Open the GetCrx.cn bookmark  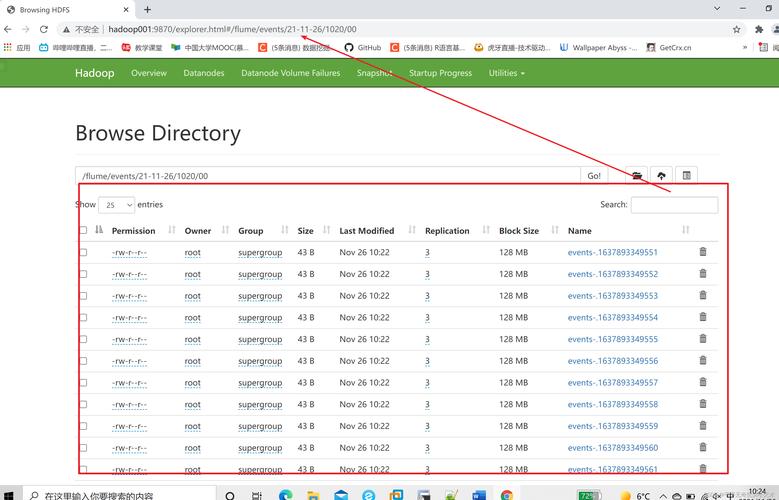pyautogui.click(x=669, y=48)
